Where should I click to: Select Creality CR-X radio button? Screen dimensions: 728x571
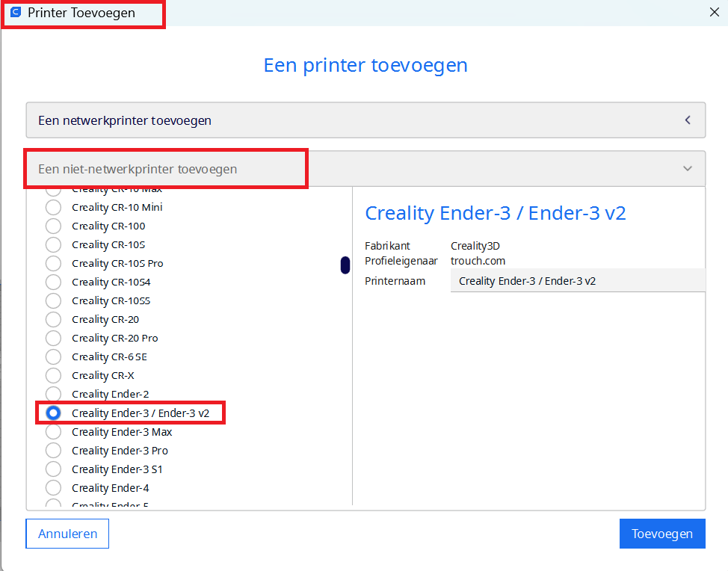(x=53, y=375)
